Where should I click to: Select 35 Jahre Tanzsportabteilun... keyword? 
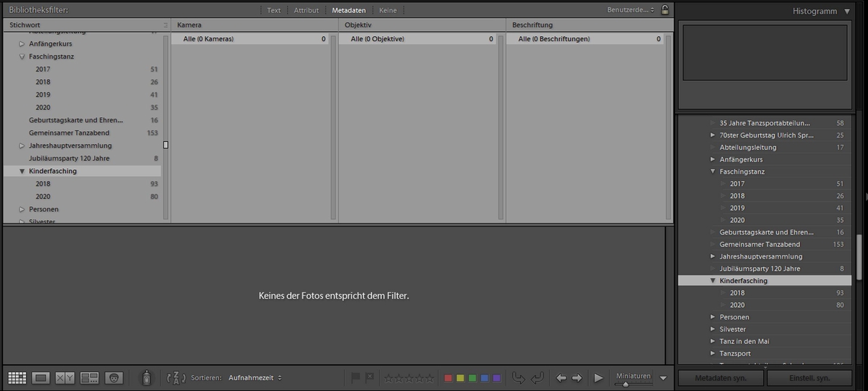point(765,123)
